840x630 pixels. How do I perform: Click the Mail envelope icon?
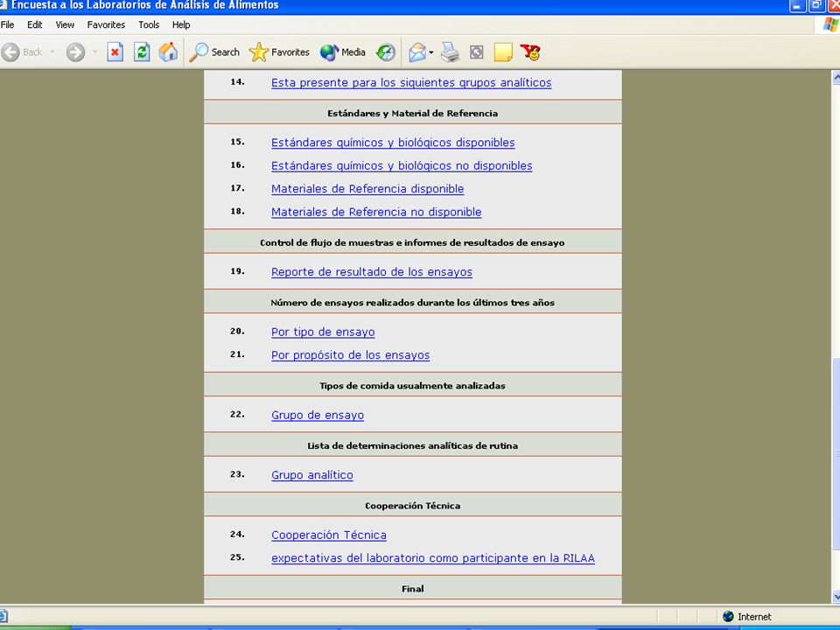coord(417,52)
